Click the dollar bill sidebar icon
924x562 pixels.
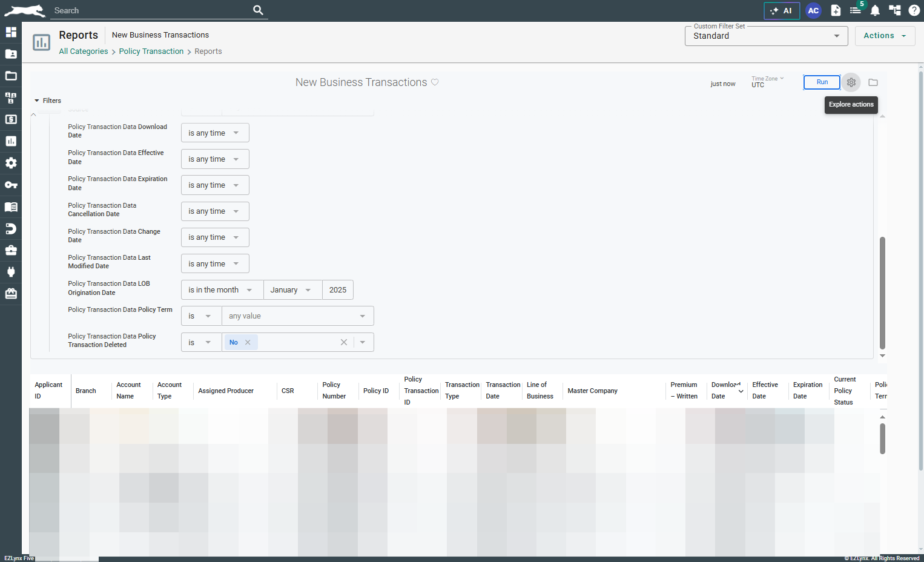point(11,119)
